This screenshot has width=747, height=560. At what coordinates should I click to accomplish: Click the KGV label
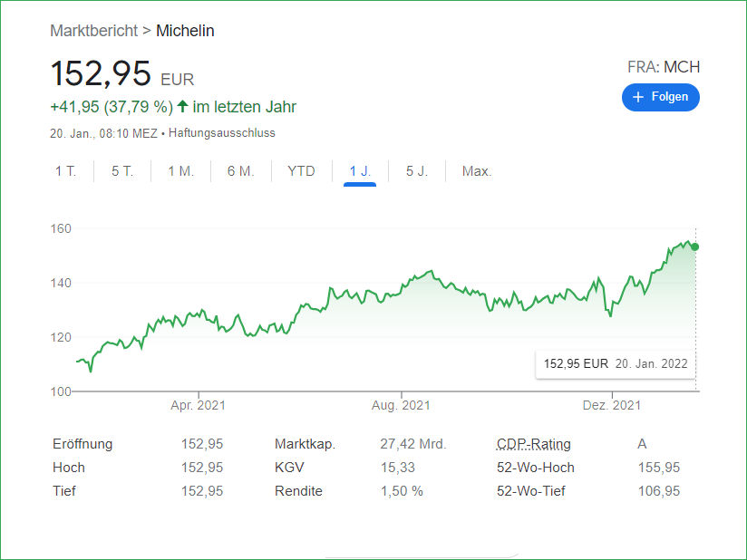pyautogui.click(x=289, y=468)
